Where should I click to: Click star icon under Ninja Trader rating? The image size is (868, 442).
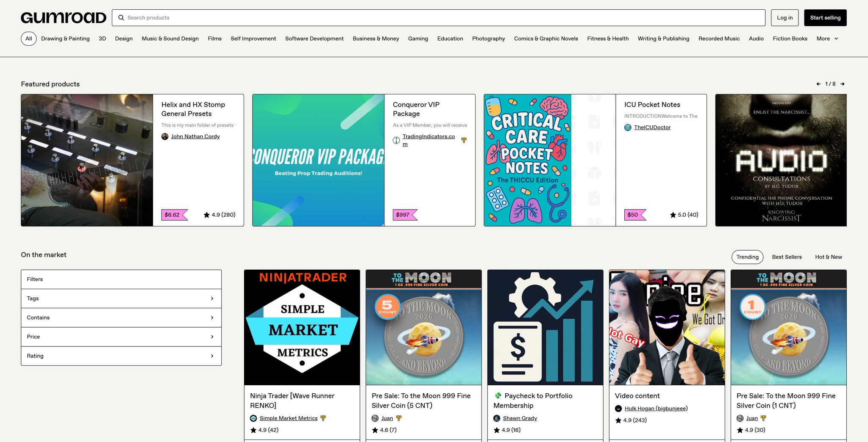pos(253,430)
